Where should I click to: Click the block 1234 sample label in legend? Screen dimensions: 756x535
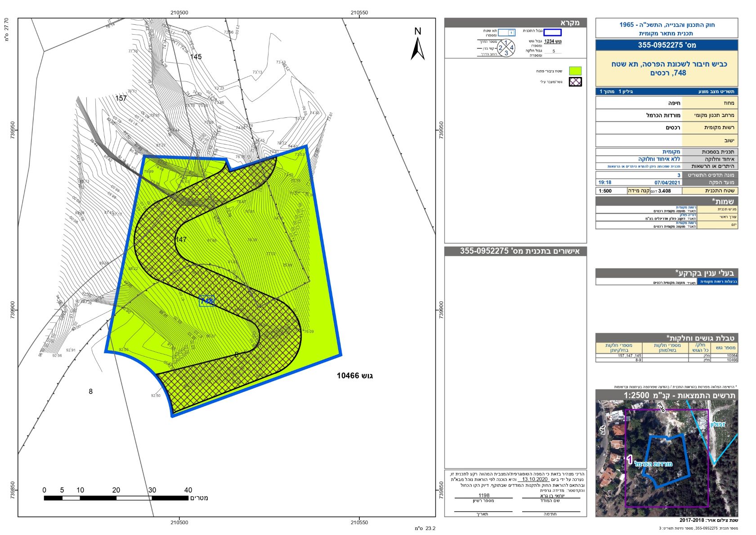coord(553,41)
